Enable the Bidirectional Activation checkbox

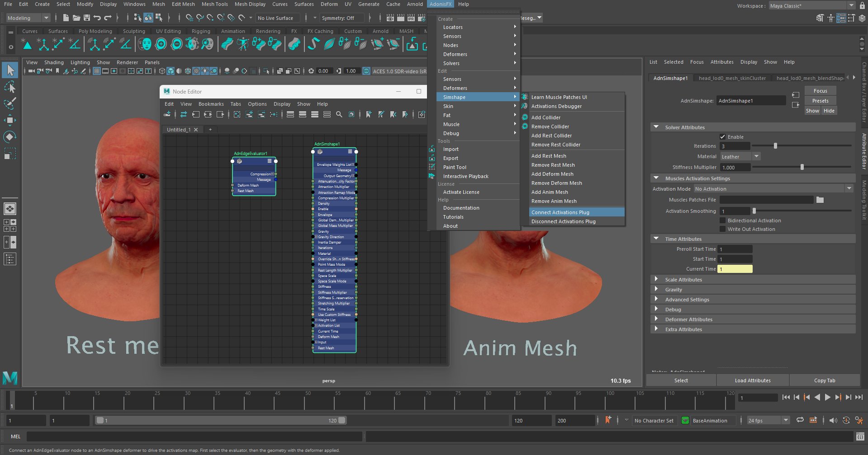coord(722,220)
